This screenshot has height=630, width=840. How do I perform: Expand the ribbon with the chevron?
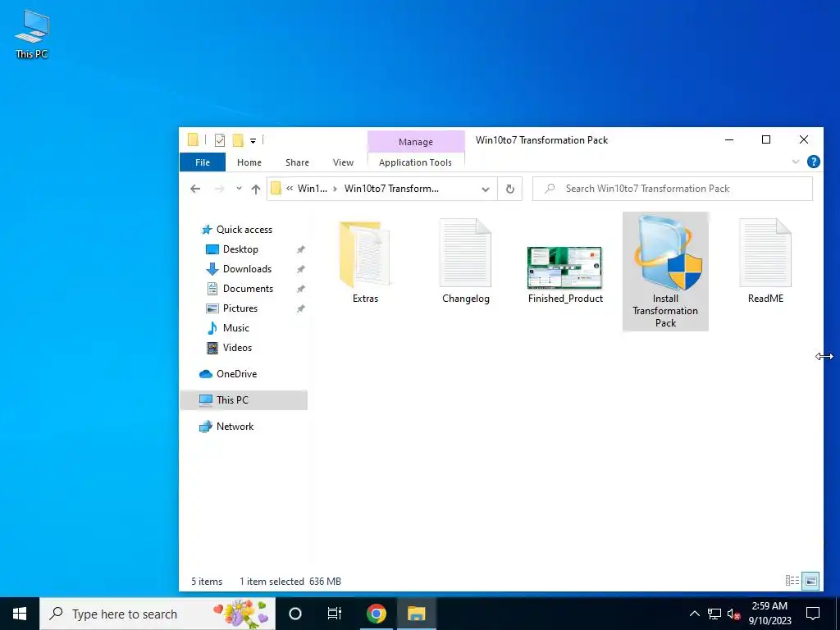pos(796,162)
